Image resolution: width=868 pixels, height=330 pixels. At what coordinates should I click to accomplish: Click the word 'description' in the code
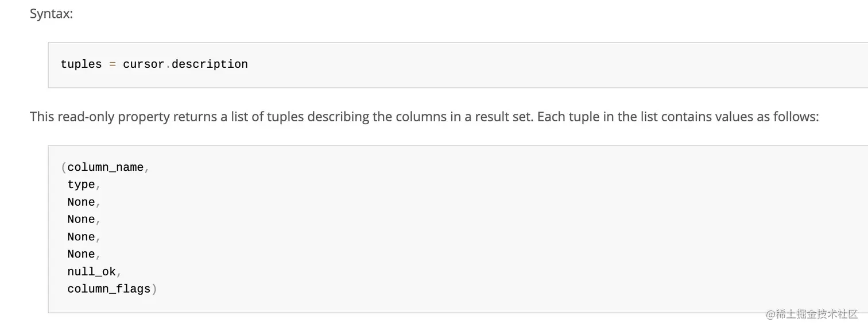tap(210, 64)
